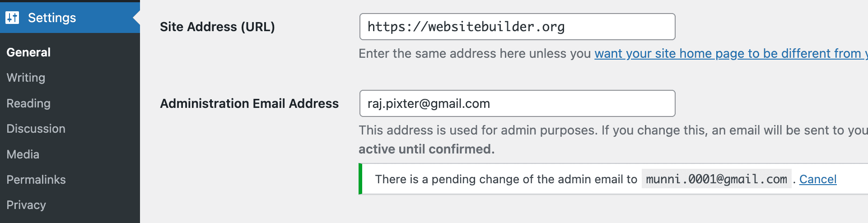
Task: Go to Reading settings
Action: point(28,103)
